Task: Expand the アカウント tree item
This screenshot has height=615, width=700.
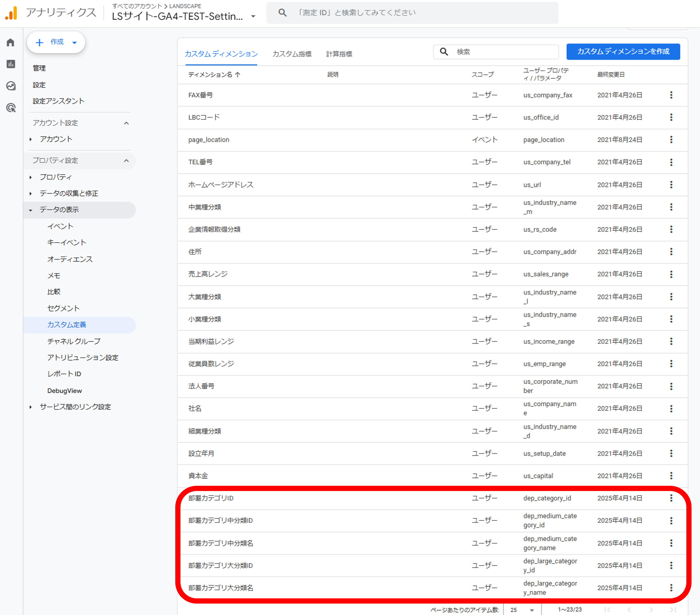Action: click(x=31, y=139)
